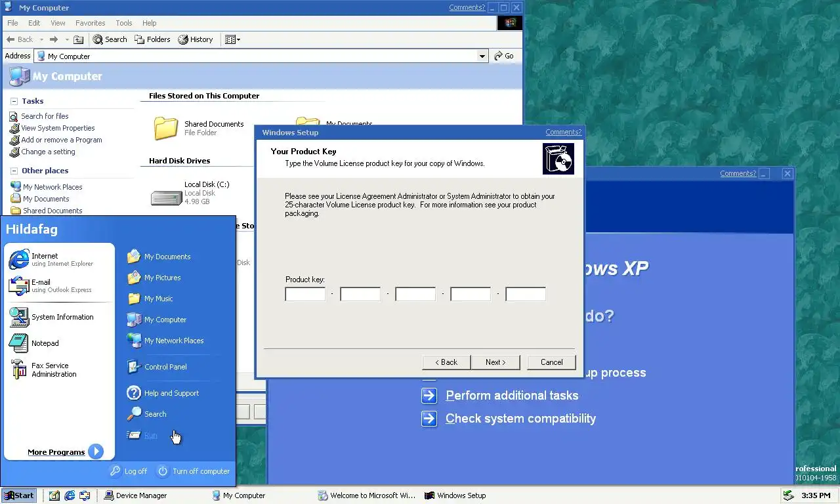
Task: Click the Log off button
Action: (x=129, y=471)
